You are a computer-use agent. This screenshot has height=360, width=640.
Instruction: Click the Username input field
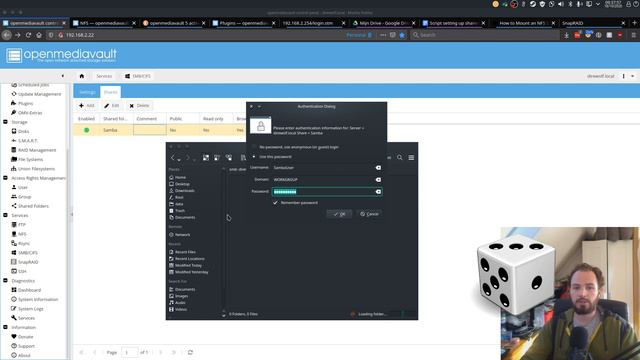pyautogui.click(x=327, y=168)
